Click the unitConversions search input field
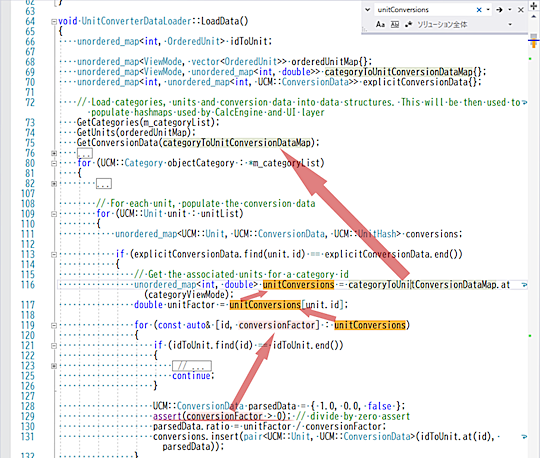 [x=425, y=10]
